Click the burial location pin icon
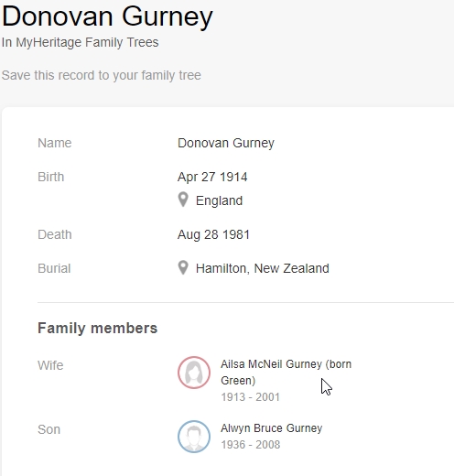Screen dimensions: 454x476 click(183, 267)
